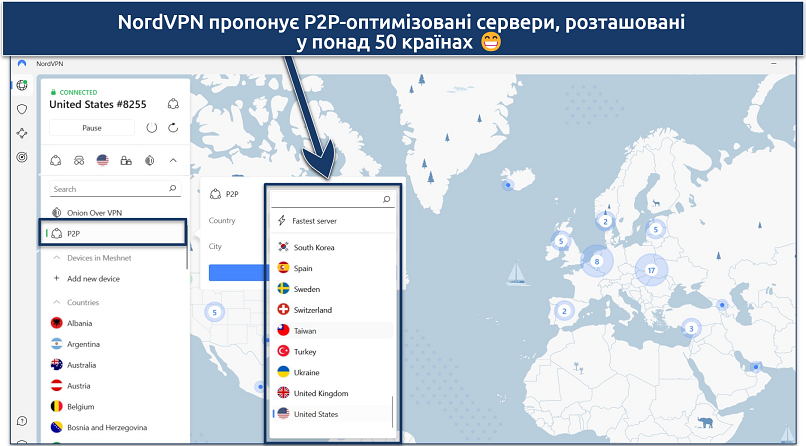This screenshot has height=446, width=806.
Task: Click the refresh connection icon beside Pause
Action: tap(173, 128)
